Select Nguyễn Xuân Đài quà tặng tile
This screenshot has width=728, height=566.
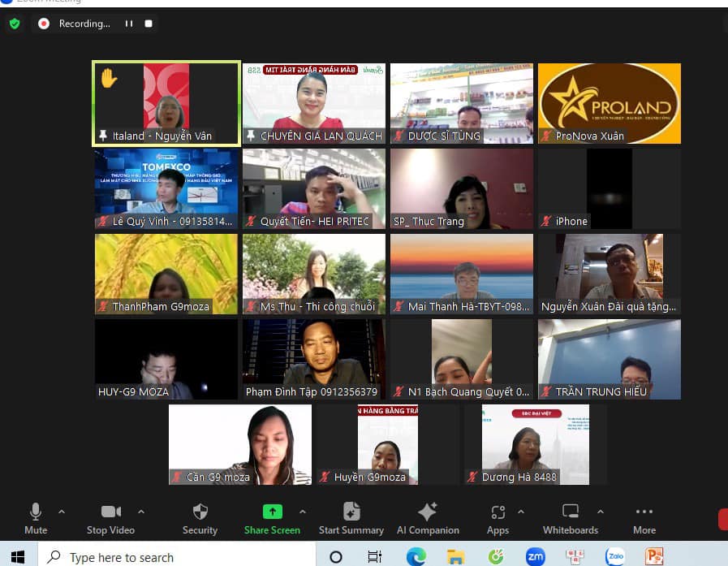pos(610,274)
